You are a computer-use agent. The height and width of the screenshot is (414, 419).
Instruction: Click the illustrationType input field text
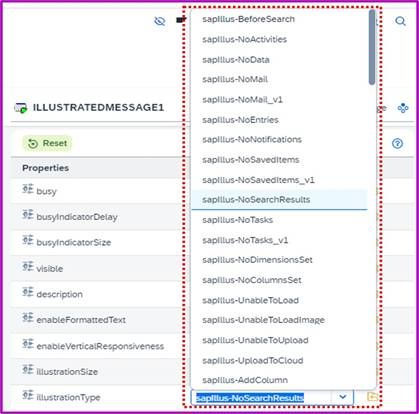point(250,398)
